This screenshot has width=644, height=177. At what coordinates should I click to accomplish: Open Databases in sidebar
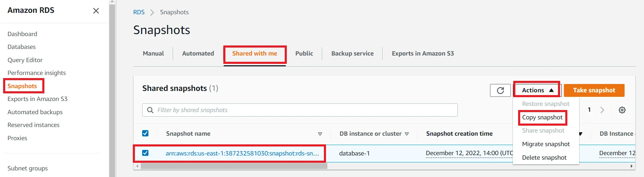click(22, 47)
